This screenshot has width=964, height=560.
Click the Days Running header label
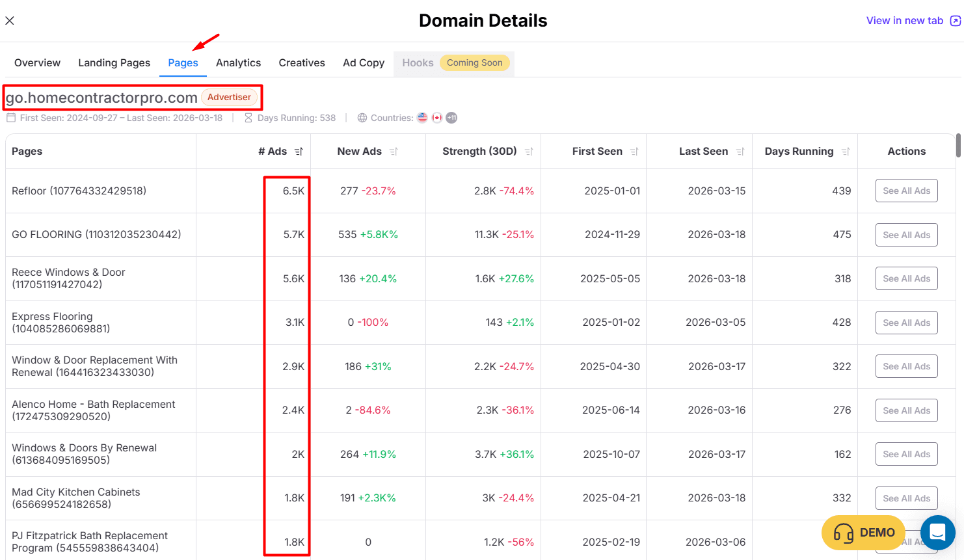pyautogui.click(x=799, y=152)
